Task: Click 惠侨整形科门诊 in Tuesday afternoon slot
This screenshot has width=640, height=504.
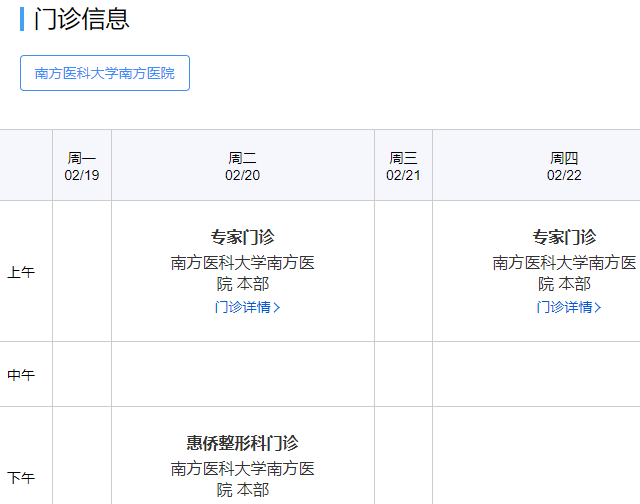Action: (x=242, y=442)
